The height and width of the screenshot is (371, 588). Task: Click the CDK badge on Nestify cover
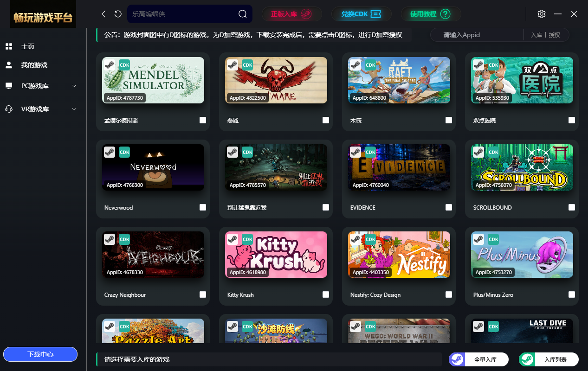point(370,239)
